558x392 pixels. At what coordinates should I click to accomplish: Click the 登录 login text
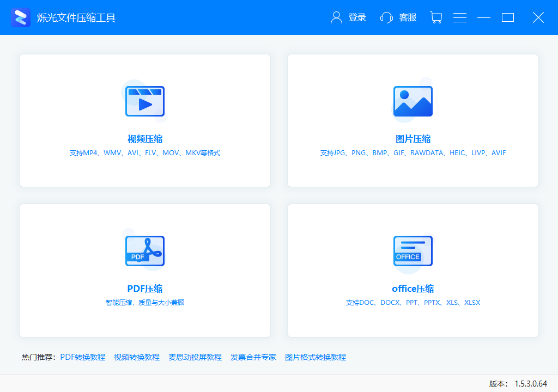pos(357,17)
